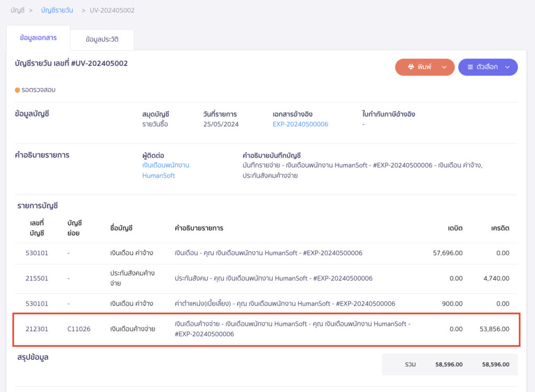Click the 57,696.00 debit amount
This screenshot has height=392, width=535.
448,253
